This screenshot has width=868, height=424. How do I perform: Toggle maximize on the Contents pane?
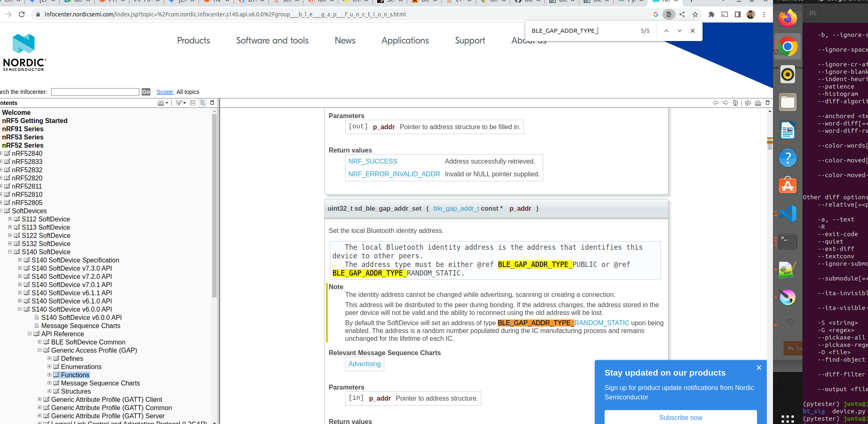[212, 103]
